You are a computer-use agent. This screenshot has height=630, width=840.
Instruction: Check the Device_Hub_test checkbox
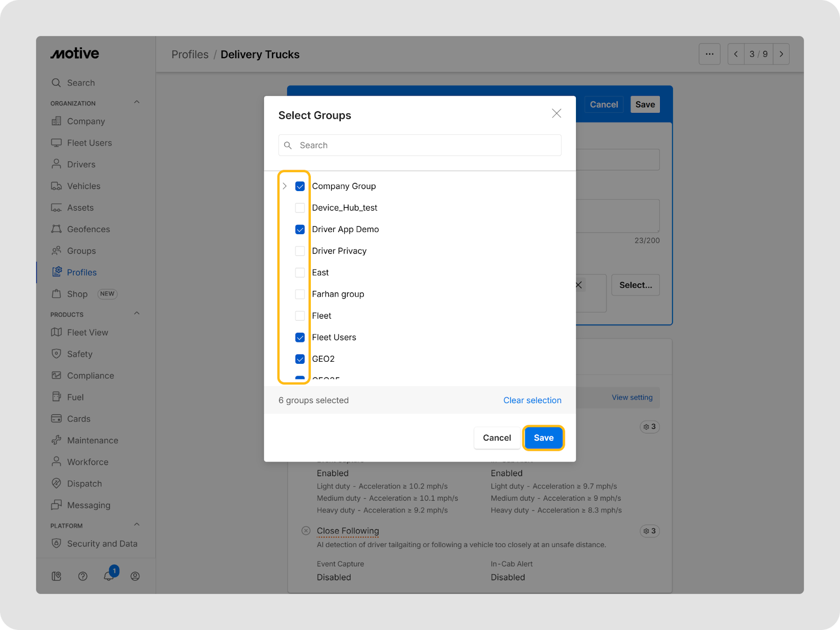click(300, 208)
